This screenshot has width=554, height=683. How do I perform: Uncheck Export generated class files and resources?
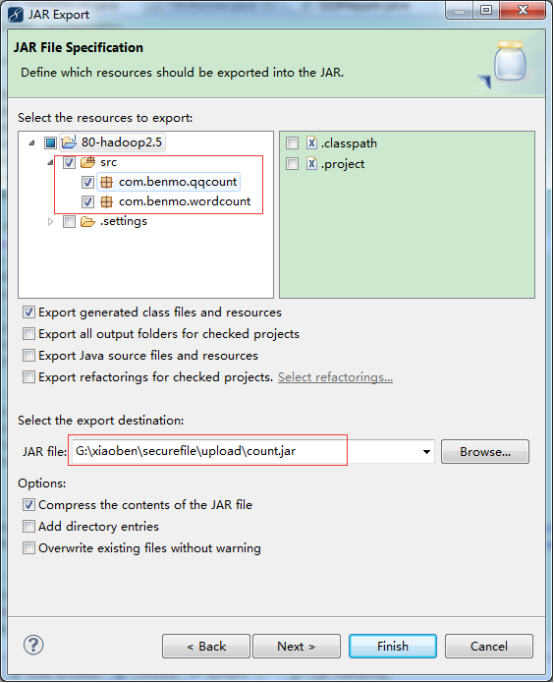point(29,312)
